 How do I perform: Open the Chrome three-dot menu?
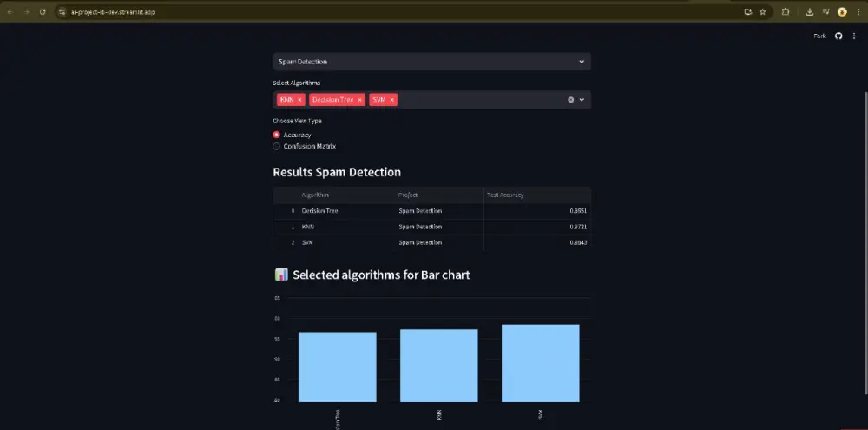[x=858, y=11]
